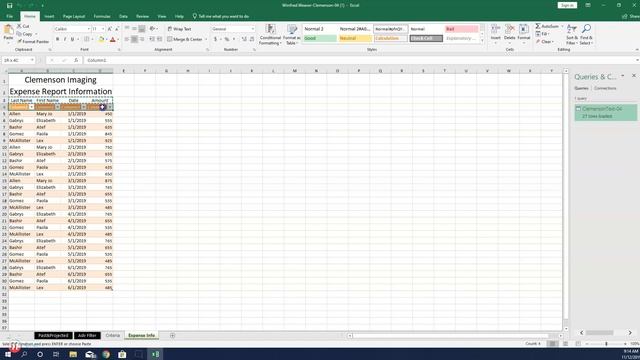The width and height of the screenshot is (640, 360).
Task: Click the Sign in button
Action: click(567, 5)
